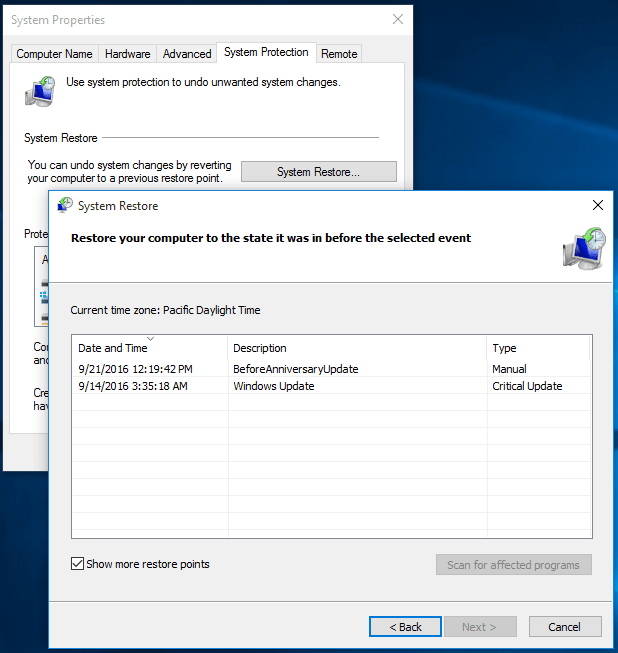Viewport: 618px width, 653px height.
Task: Click Scan for affected programs
Action: [513, 565]
